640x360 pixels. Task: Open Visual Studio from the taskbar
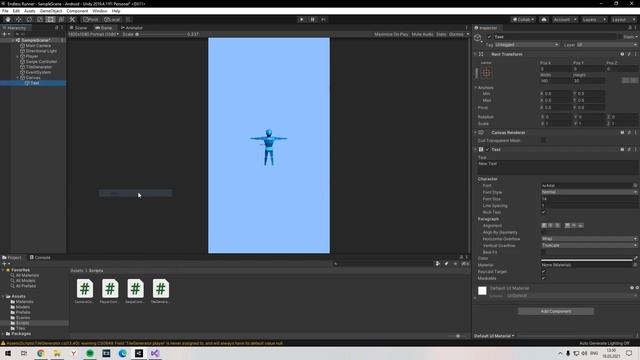coord(155,353)
